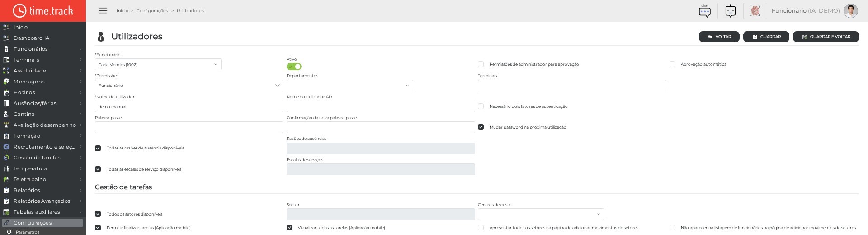The image size is (868, 235).
Task: Click the Relatórios sidebar icon
Action: 6,190
